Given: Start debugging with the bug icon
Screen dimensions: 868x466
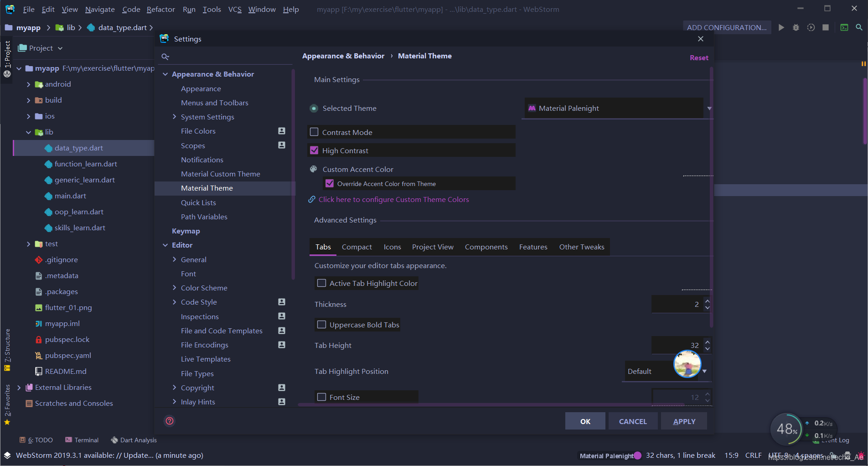Looking at the screenshot, I should point(796,27).
